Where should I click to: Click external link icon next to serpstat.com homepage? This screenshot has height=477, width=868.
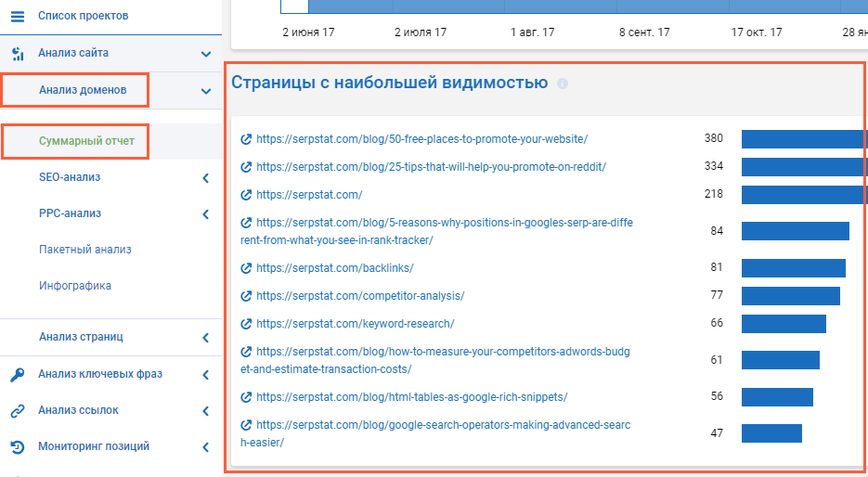pos(246,195)
